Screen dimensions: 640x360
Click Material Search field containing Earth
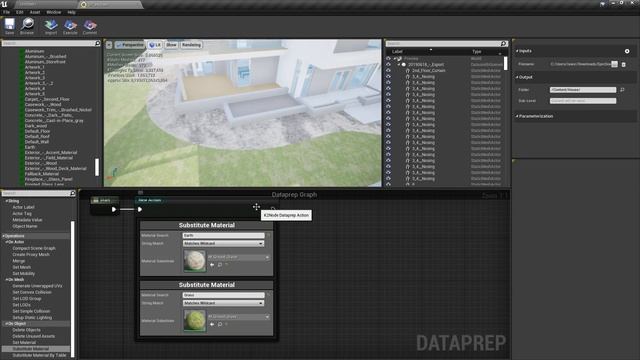coord(223,236)
